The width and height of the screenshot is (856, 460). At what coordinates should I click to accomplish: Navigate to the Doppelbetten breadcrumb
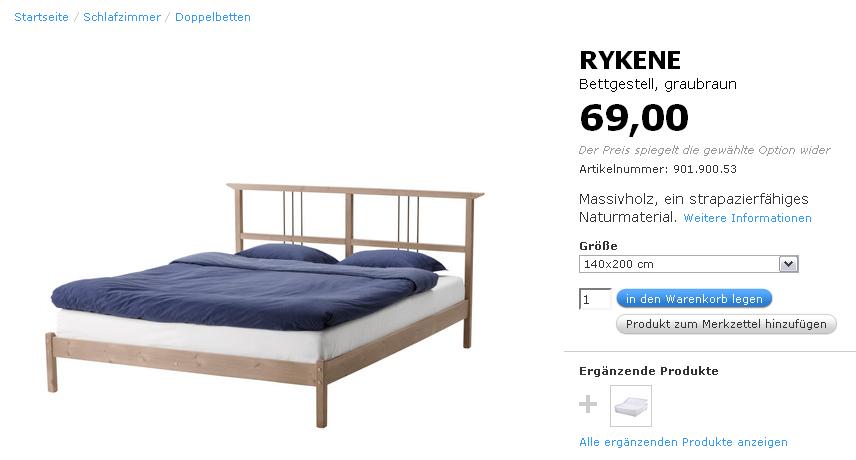tap(213, 17)
